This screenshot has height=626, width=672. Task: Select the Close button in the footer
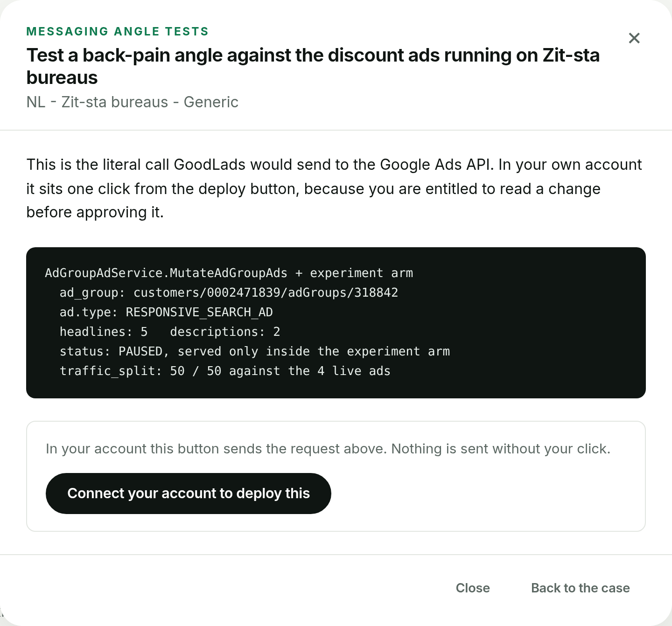[473, 588]
